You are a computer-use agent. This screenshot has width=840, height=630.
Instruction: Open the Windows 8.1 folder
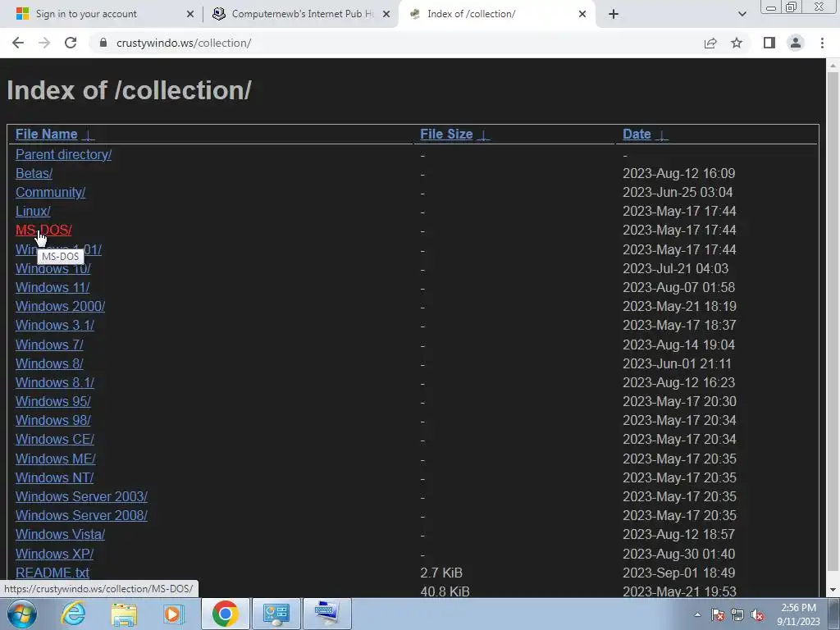[55, 382]
